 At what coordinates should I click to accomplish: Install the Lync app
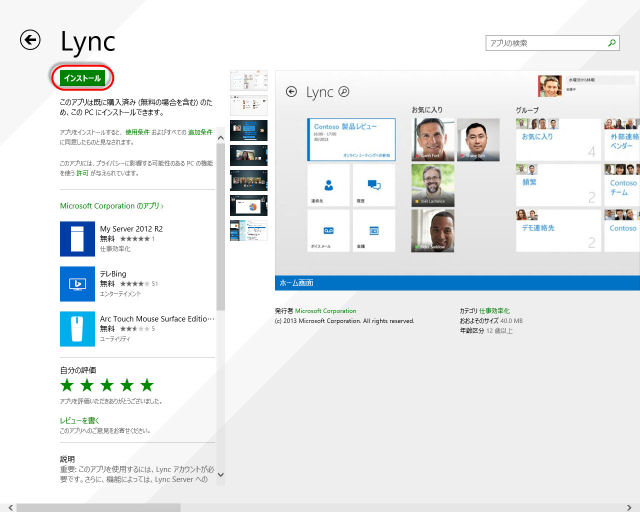point(82,78)
